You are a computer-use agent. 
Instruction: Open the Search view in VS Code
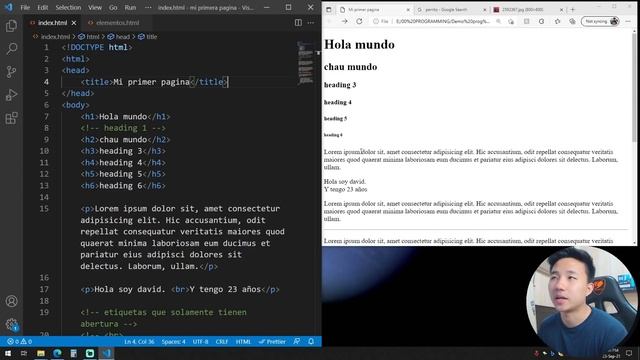pyautogui.click(x=11, y=49)
